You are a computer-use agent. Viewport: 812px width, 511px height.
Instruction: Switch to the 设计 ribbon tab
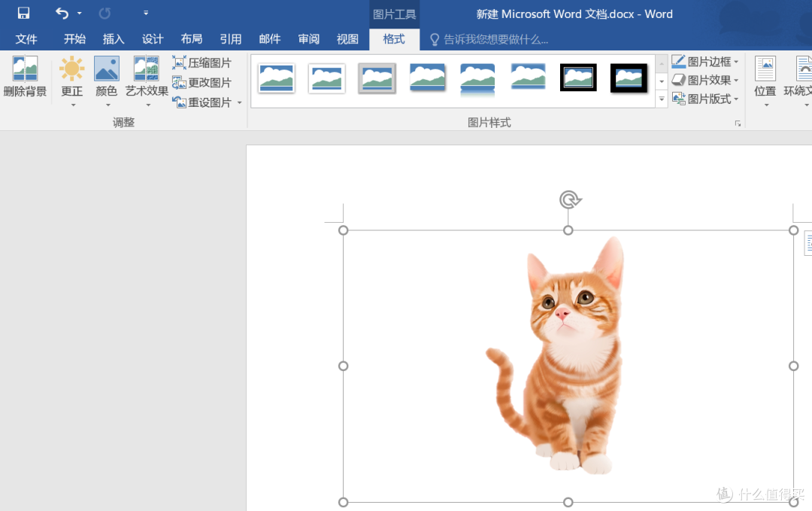pyautogui.click(x=153, y=39)
